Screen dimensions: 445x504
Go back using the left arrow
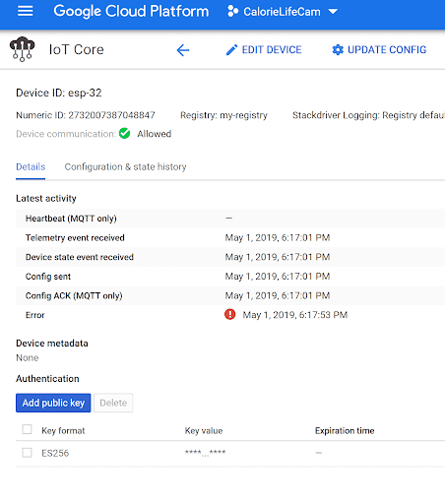tap(183, 50)
